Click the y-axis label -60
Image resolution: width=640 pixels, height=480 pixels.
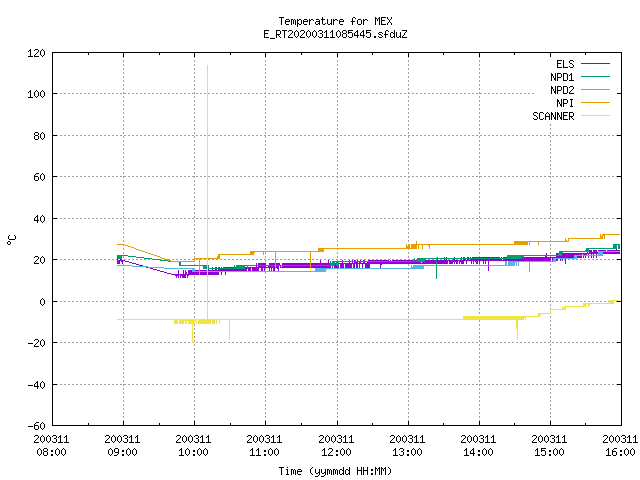[x=36, y=426]
